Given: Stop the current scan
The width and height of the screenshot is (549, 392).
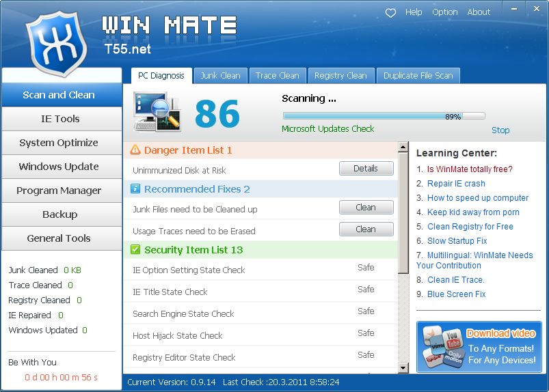Looking at the screenshot, I should click(x=500, y=130).
